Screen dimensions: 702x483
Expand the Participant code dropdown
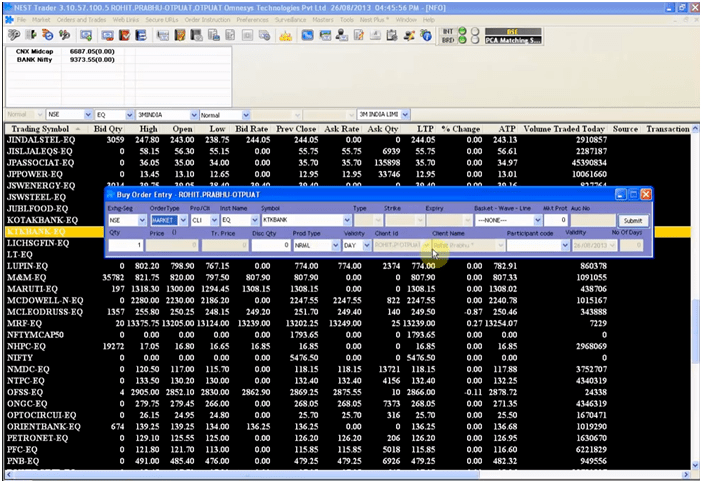pyautogui.click(x=565, y=245)
